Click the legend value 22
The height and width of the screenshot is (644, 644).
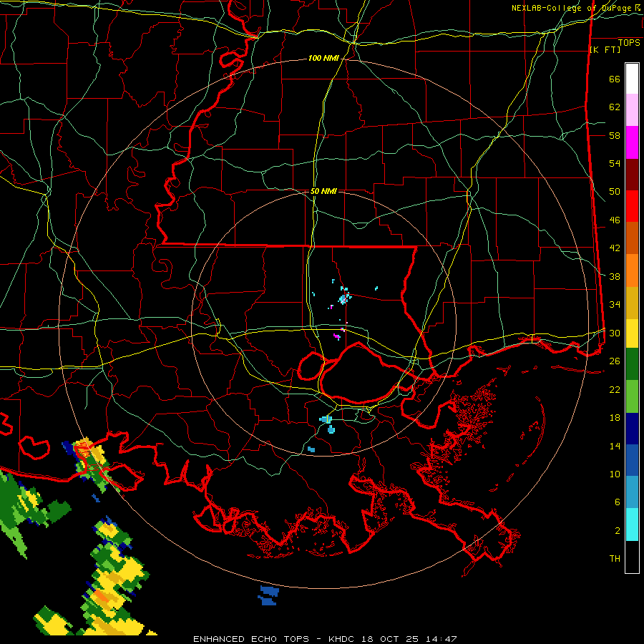point(615,389)
